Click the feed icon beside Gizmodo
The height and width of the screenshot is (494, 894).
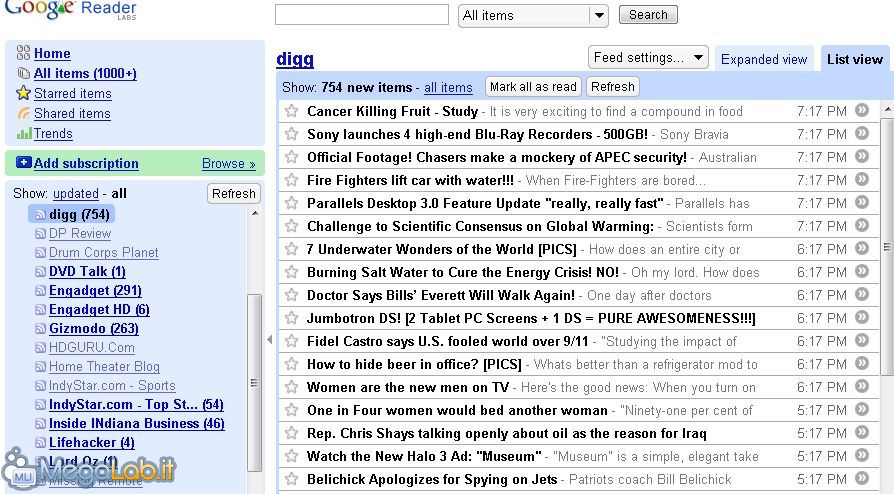point(40,329)
